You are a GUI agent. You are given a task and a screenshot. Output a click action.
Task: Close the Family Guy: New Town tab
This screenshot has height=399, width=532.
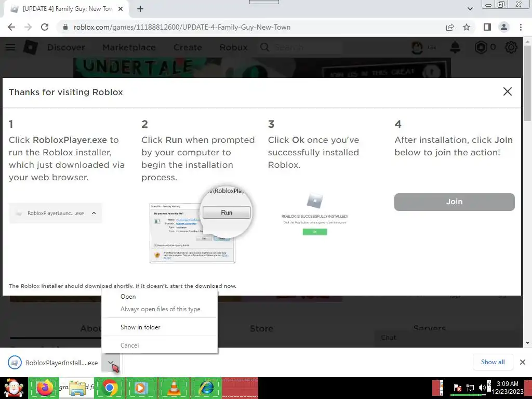coord(121,9)
